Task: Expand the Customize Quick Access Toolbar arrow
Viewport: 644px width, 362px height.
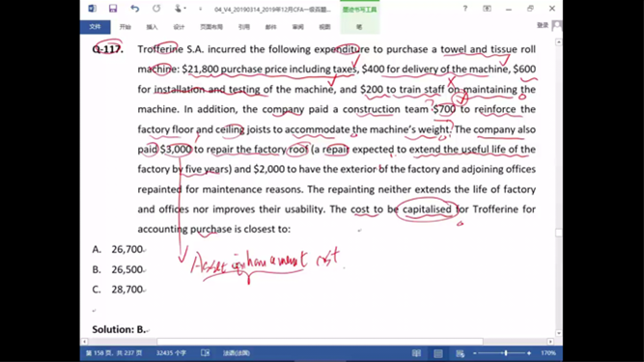Action: pos(201,9)
